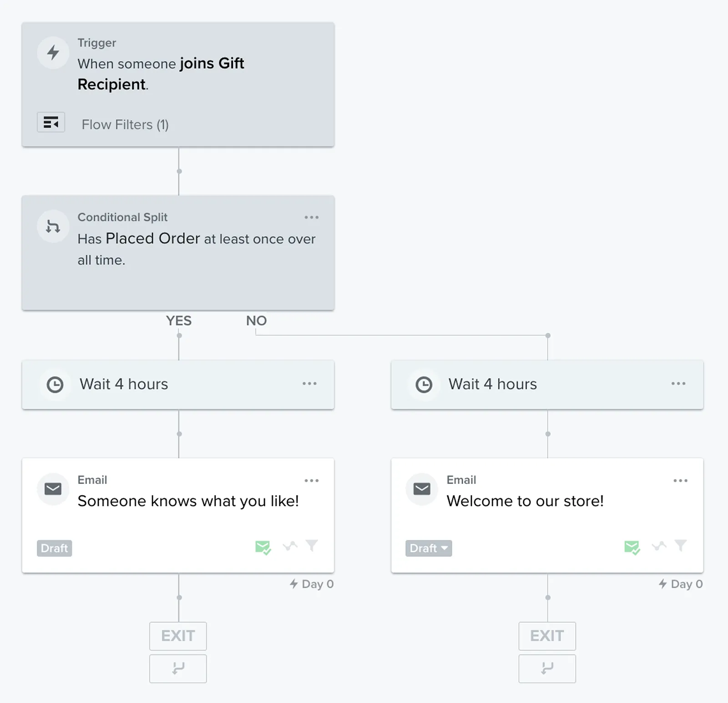Select the YES branch label
Image resolution: width=728 pixels, height=703 pixels.
(x=179, y=321)
